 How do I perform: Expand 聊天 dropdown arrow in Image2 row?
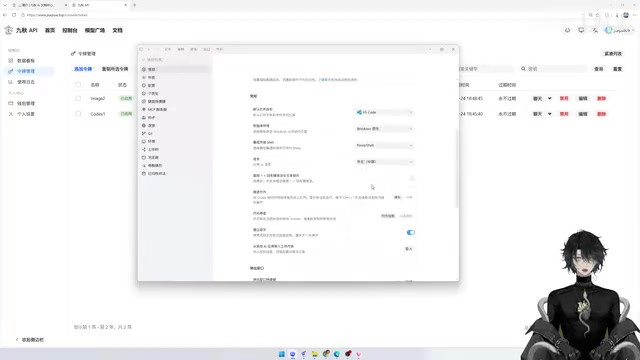(x=549, y=98)
